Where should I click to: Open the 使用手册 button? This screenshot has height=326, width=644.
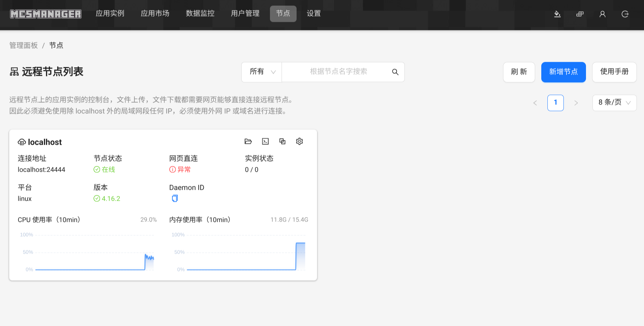pos(614,72)
